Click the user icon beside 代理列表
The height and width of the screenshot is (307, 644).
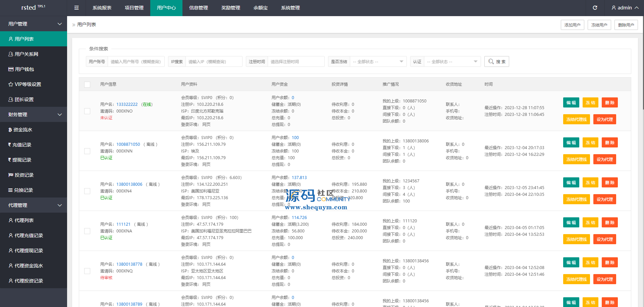pyautogui.click(x=11, y=220)
